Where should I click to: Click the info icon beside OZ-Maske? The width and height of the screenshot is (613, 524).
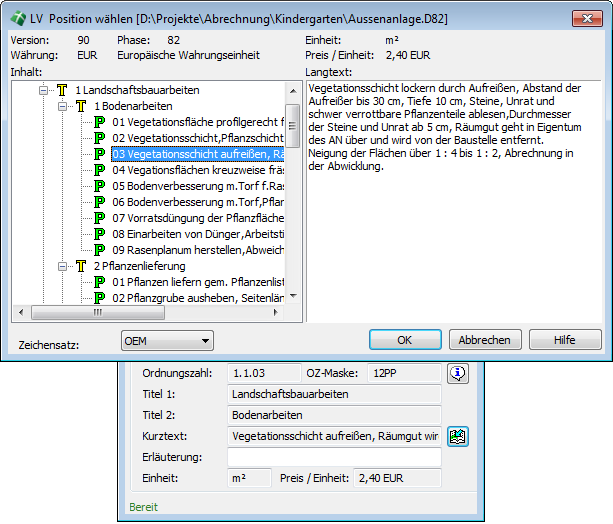click(x=458, y=373)
